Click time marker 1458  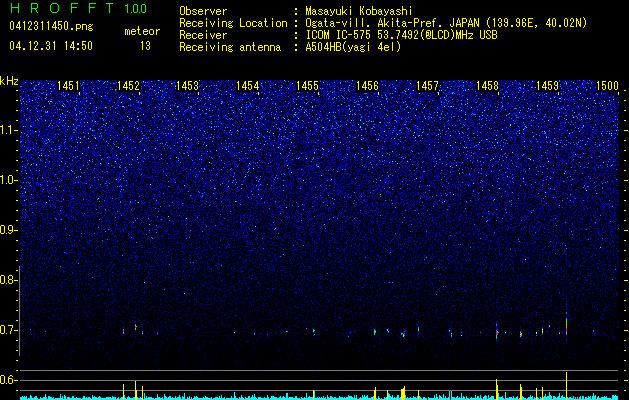(x=487, y=86)
